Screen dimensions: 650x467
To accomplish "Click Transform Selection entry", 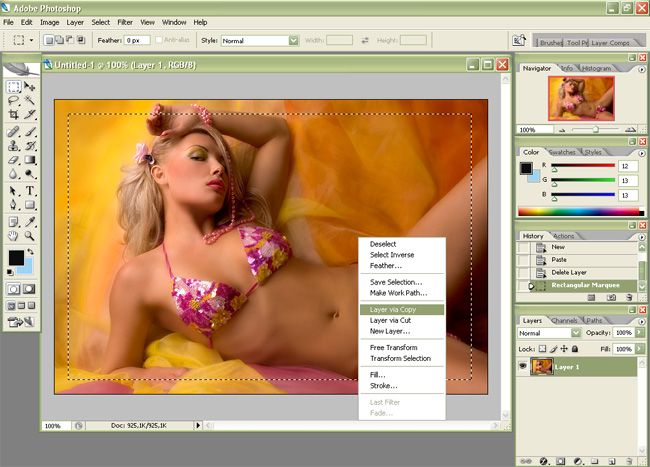I will 402,358.
